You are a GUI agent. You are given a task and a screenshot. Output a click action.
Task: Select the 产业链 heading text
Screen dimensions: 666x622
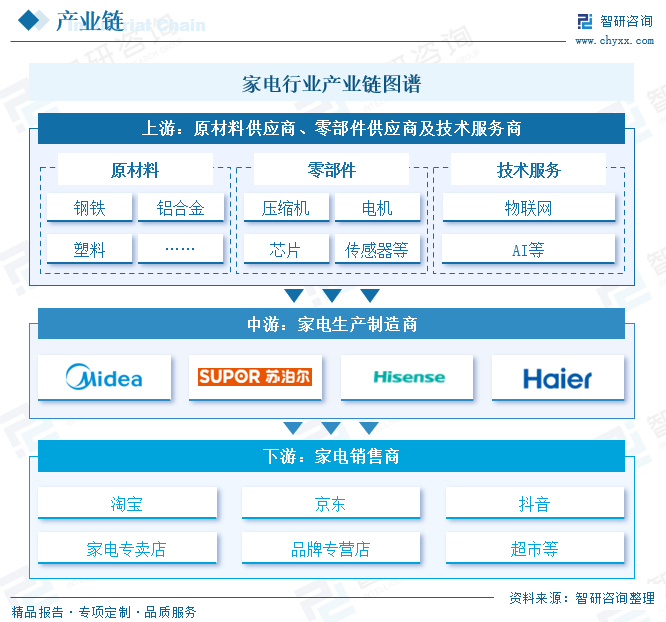(90, 21)
